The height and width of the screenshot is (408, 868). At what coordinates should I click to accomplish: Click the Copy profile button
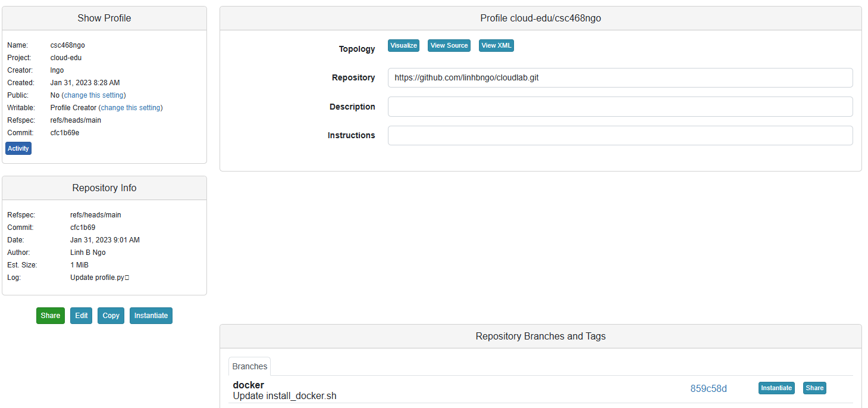point(111,316)
